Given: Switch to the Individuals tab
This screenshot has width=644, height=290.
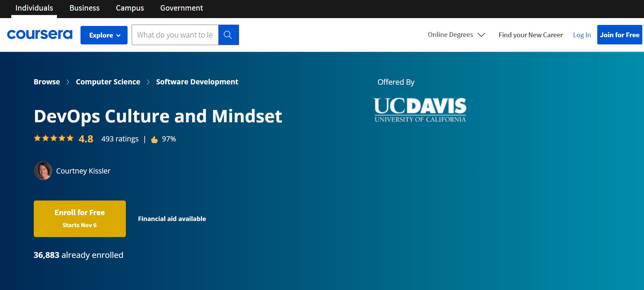Looking at the screenshot, I should coord(34,8).
